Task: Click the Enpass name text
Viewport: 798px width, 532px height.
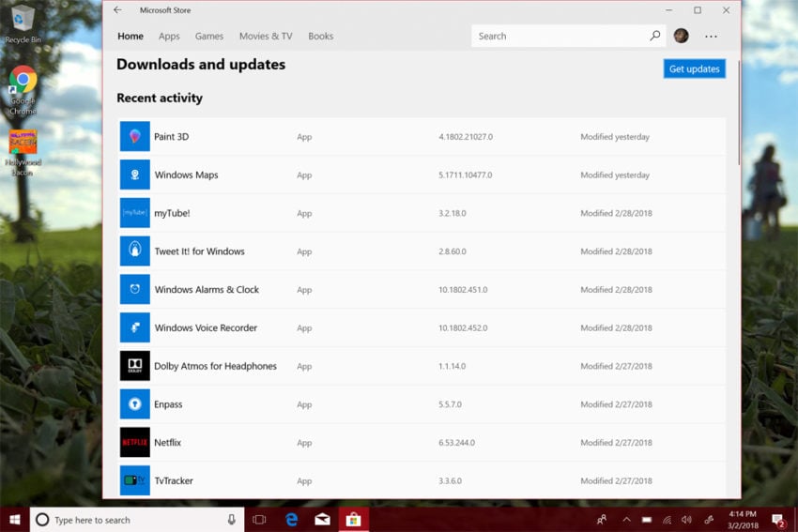Action: pyautogui.click(x=168, y=404)
